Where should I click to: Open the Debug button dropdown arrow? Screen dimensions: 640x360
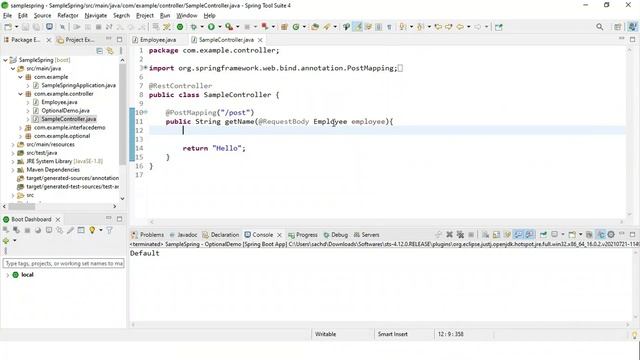pyautogui.click(x=202, y=27)
